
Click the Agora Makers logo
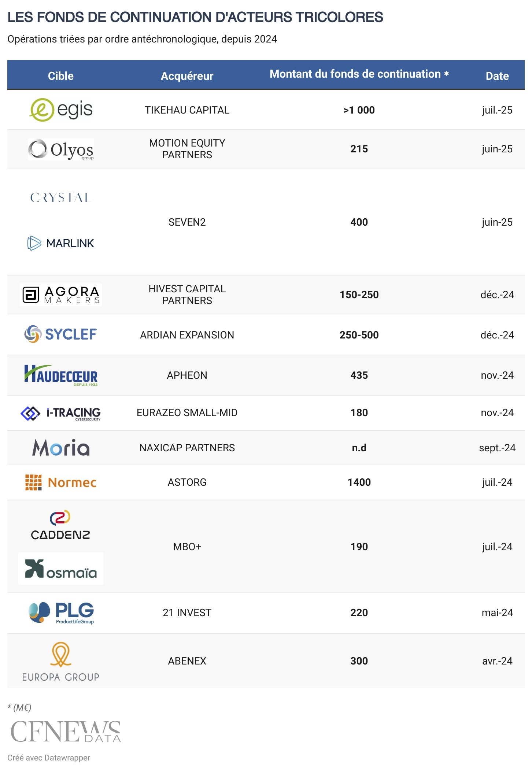coord(61,295)
